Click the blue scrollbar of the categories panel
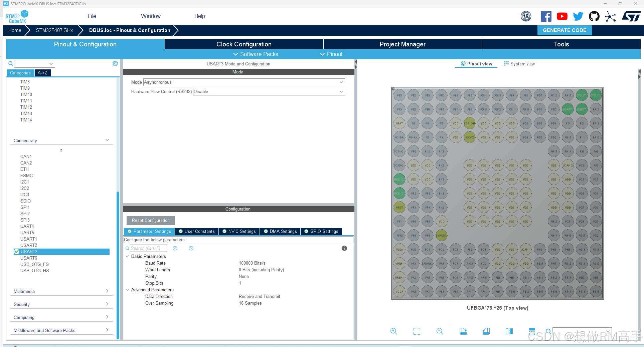644x347 pixels. tap(118, 265)
